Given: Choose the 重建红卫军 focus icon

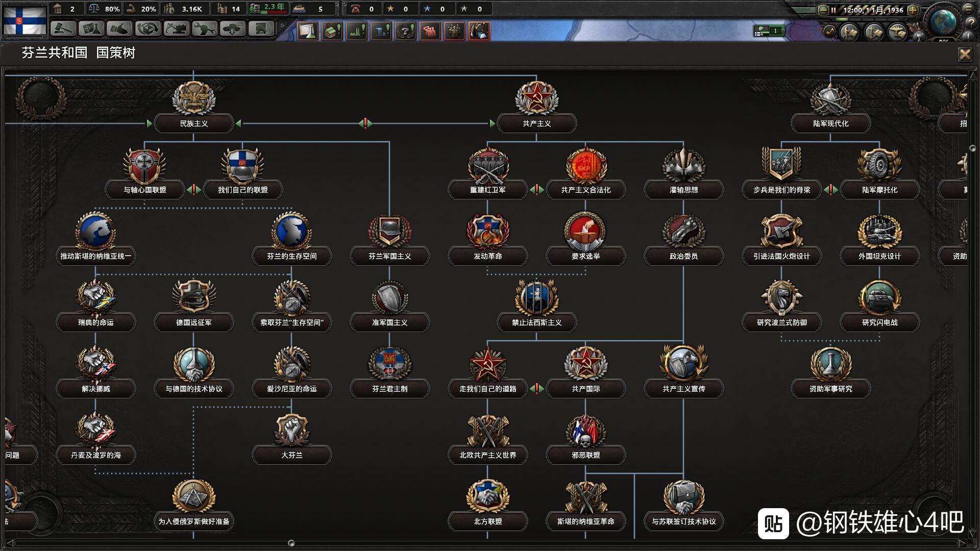Looking at the screenshot, I should (487, 165).
